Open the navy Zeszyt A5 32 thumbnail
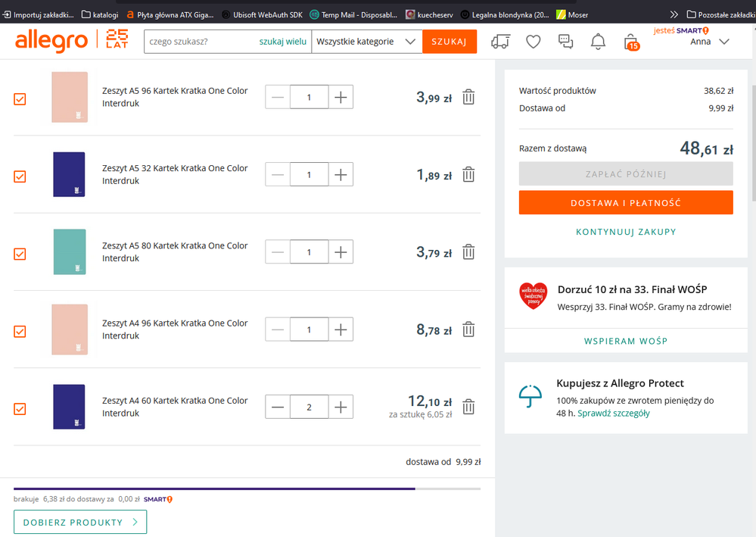The image size is (756, 537). (69, 174)
